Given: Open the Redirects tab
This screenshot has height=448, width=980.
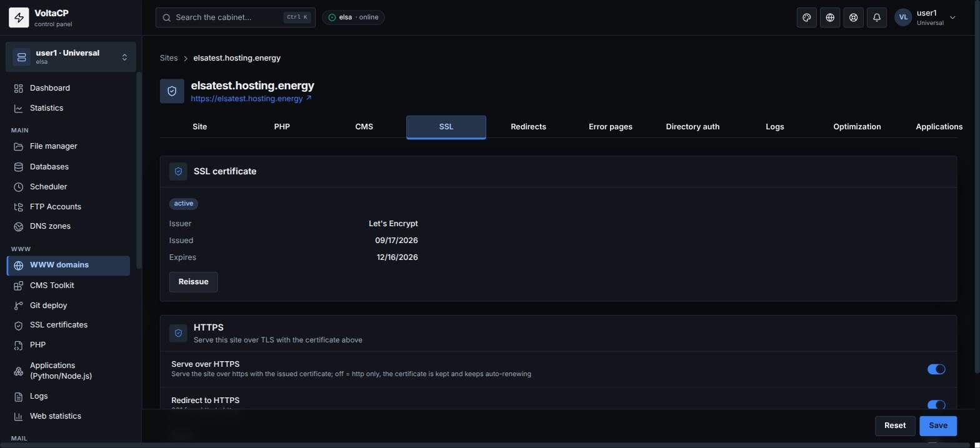Looking at the screenshot, I should click(528, 127).
